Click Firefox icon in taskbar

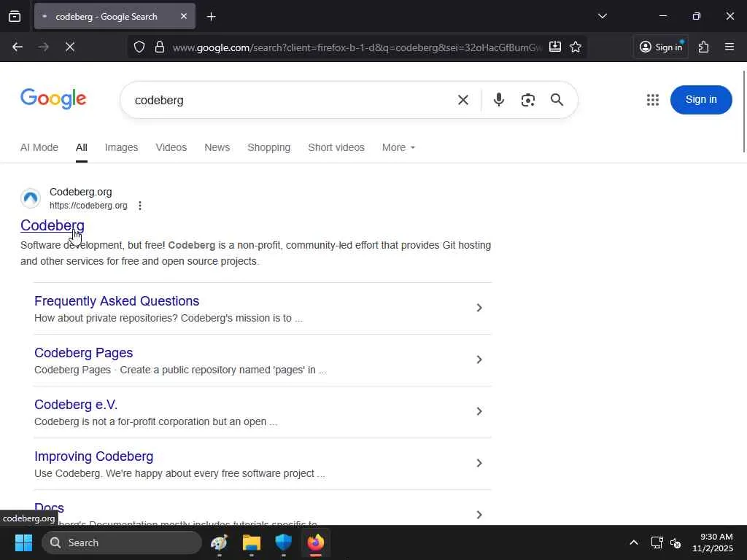315,542
